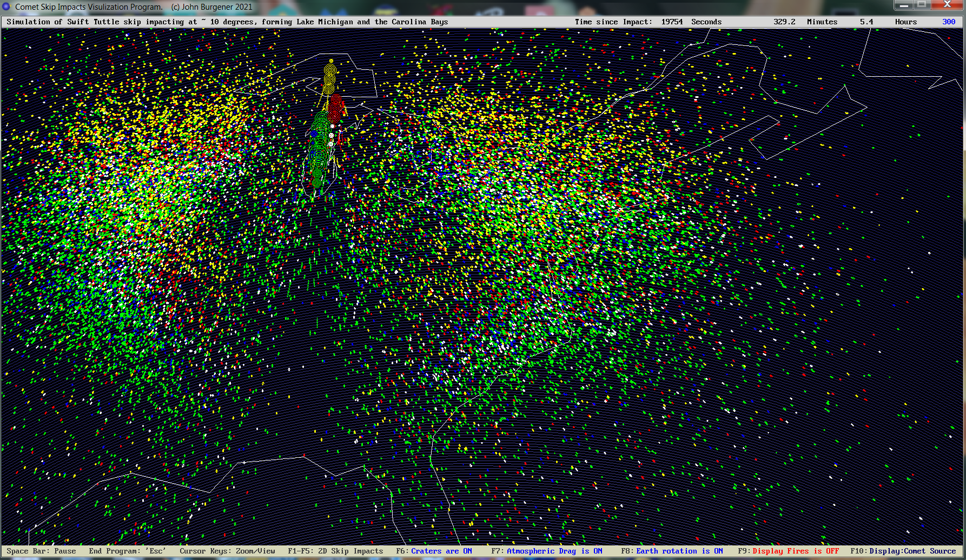966x560 pixels.
Task: Click the bottommost green concentric crater ring
Action: point(316,183)
